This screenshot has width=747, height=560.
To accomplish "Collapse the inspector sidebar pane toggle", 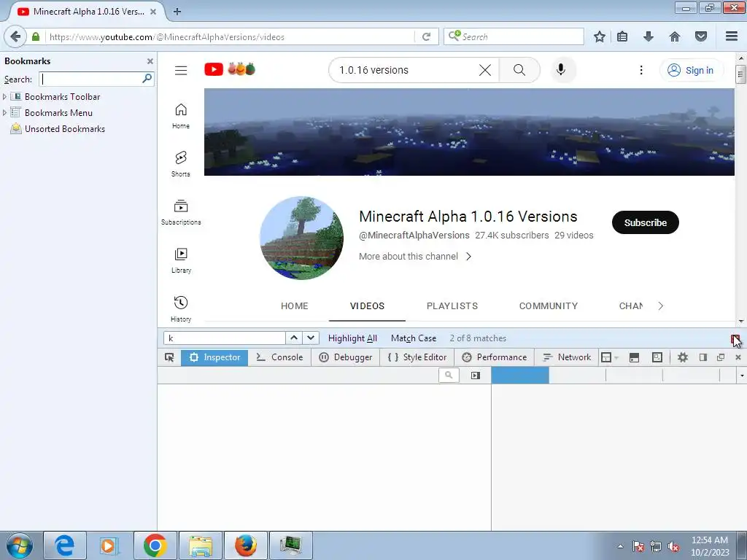I will pyautogui.click(x=475, y=376).
